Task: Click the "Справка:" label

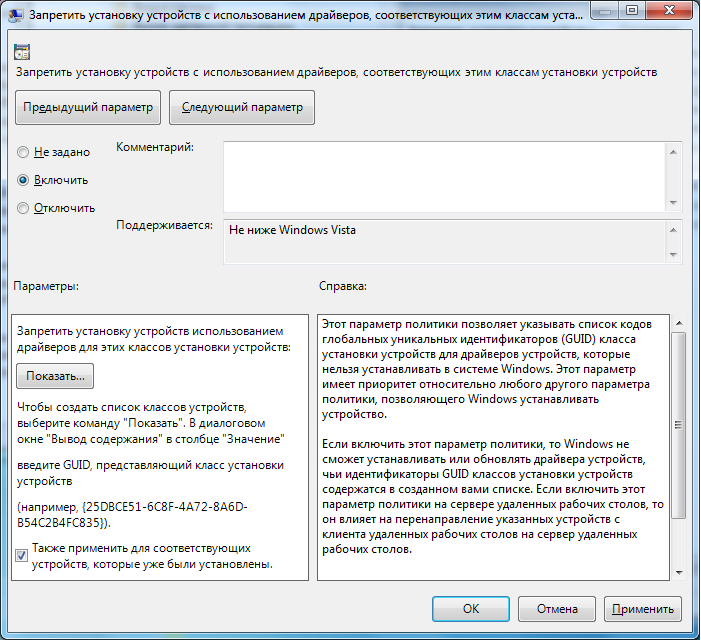Action: point(343,286)
